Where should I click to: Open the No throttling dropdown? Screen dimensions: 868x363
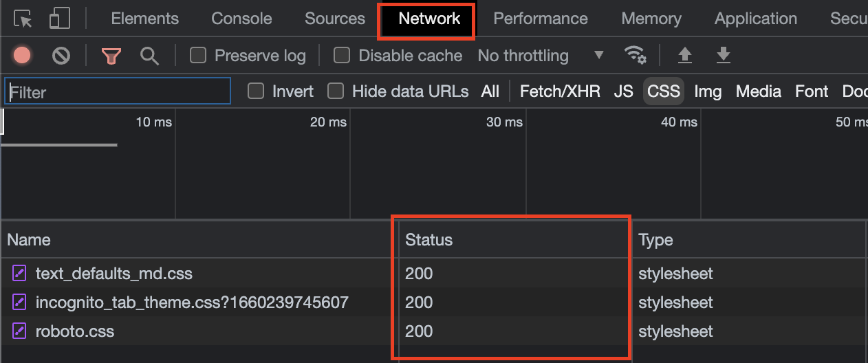pyautogui.click(x=541, y=56)
